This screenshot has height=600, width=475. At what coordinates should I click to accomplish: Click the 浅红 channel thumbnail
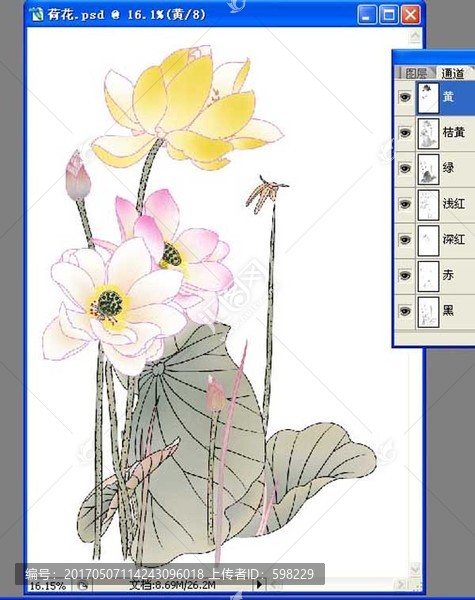point(428,204)
